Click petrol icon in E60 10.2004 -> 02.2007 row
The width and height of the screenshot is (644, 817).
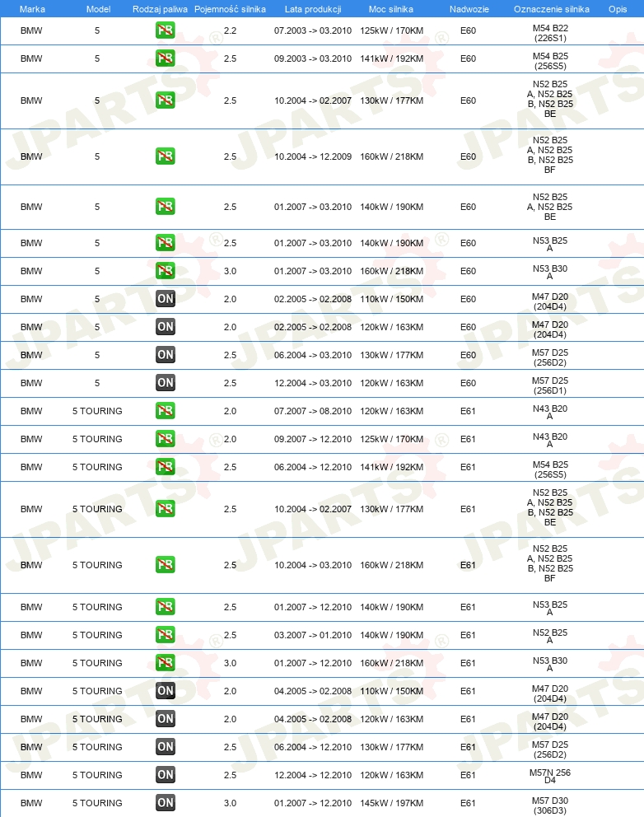(166, 100)
